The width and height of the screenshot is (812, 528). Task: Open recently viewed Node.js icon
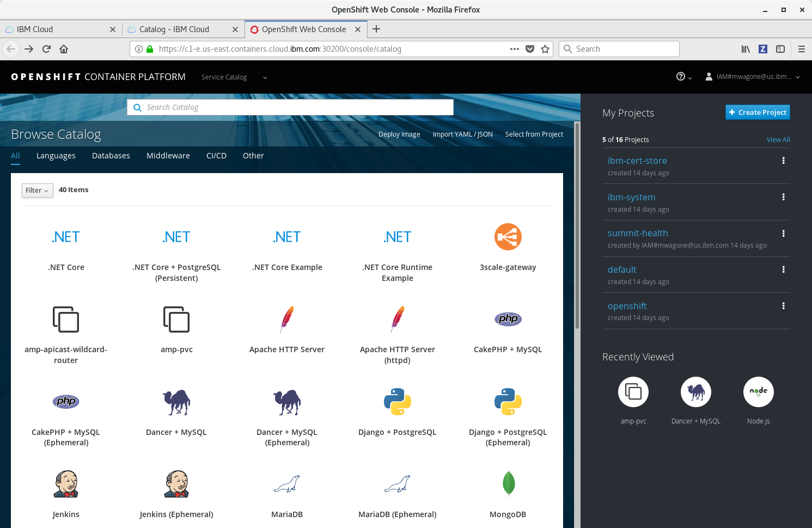pyautogui.click(x=759, y=392)
